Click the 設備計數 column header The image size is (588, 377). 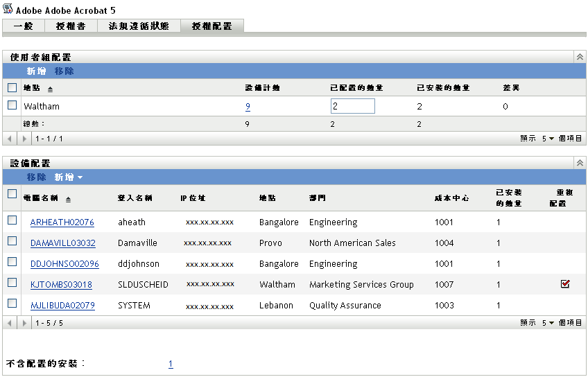(x=263, y=88)
